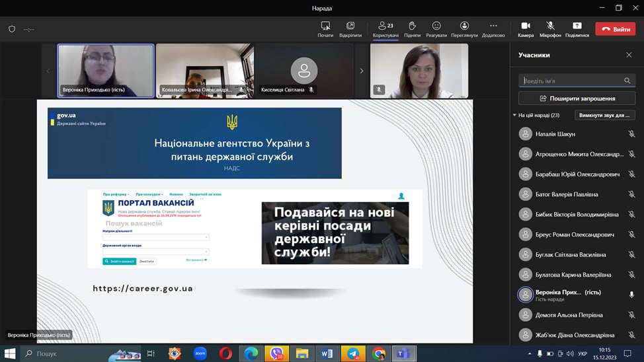The width and height of the screenshot is (644, 362).
Task: Switch to the Користувачі participants tab
Action: pos(385,26)
